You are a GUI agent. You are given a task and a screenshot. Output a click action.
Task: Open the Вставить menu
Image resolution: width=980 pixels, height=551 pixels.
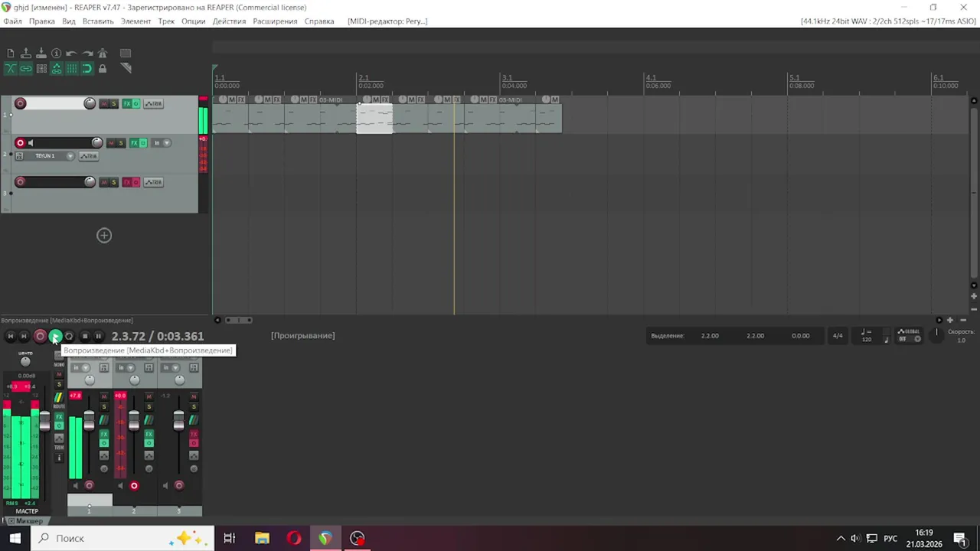click(98, 21)
